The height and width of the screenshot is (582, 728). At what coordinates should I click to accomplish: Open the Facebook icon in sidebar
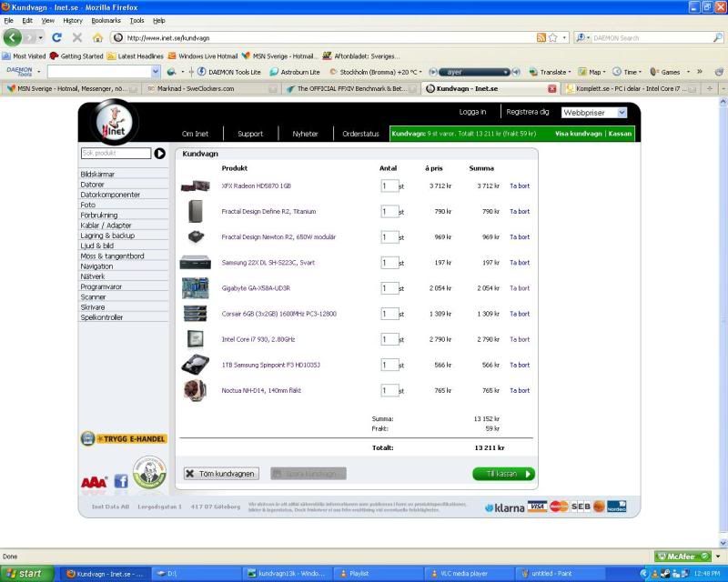(120, 481)
